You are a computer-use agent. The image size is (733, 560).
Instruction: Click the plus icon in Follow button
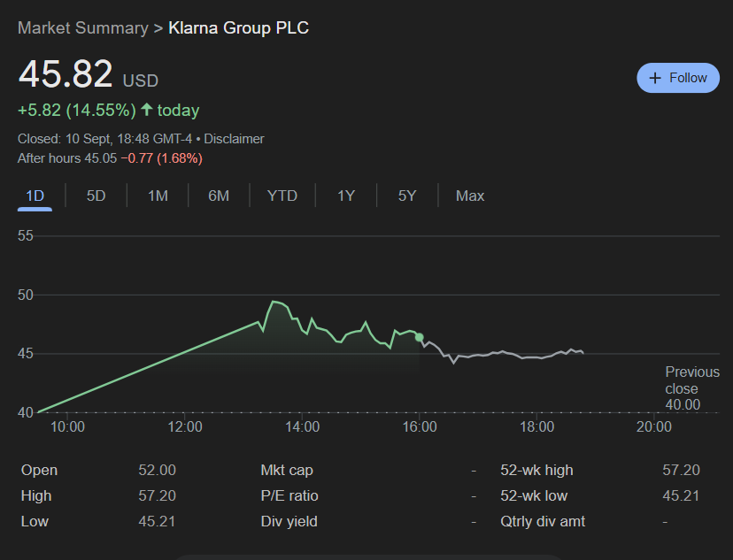click(x=655, y=78)
